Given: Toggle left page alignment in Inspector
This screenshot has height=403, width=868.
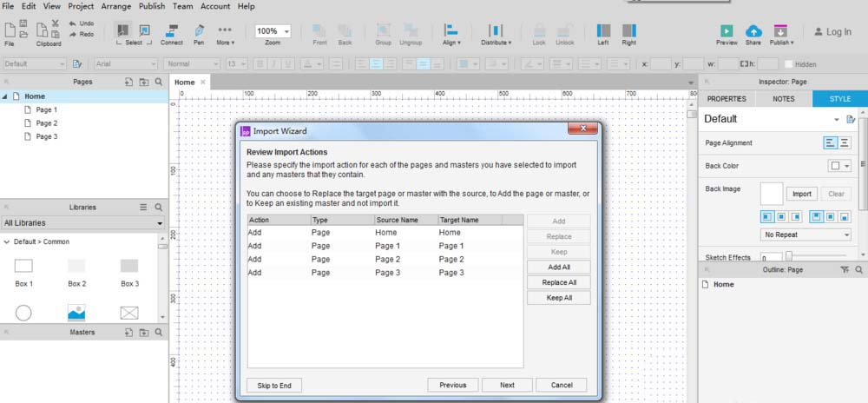Looking at the screenshot, I should tap(830, 142).
